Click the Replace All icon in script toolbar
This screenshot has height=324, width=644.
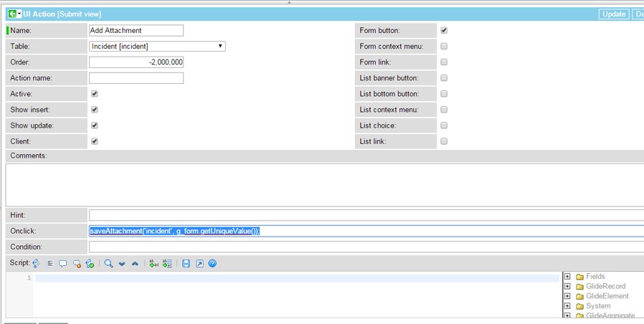(167, 264)
